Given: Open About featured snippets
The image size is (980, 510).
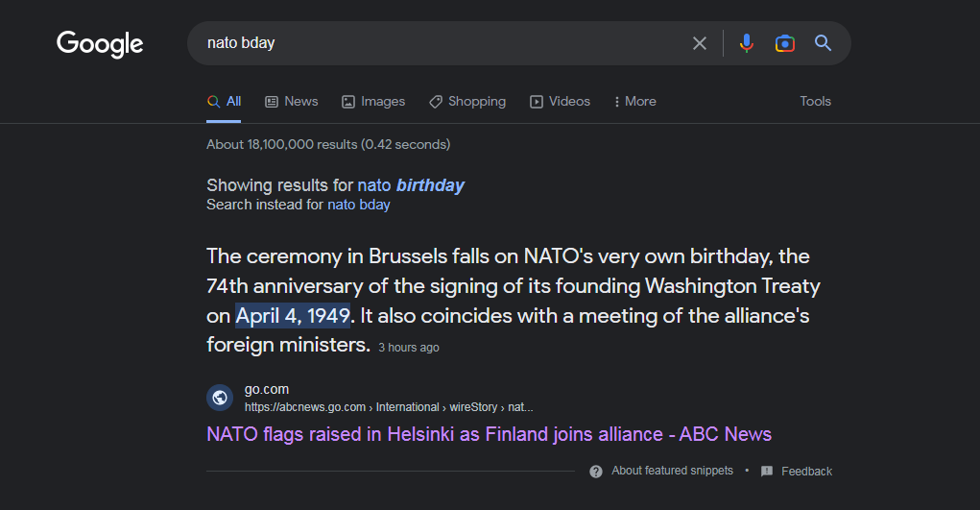Looking at the screenshot, I should click(x=672, y=471).
